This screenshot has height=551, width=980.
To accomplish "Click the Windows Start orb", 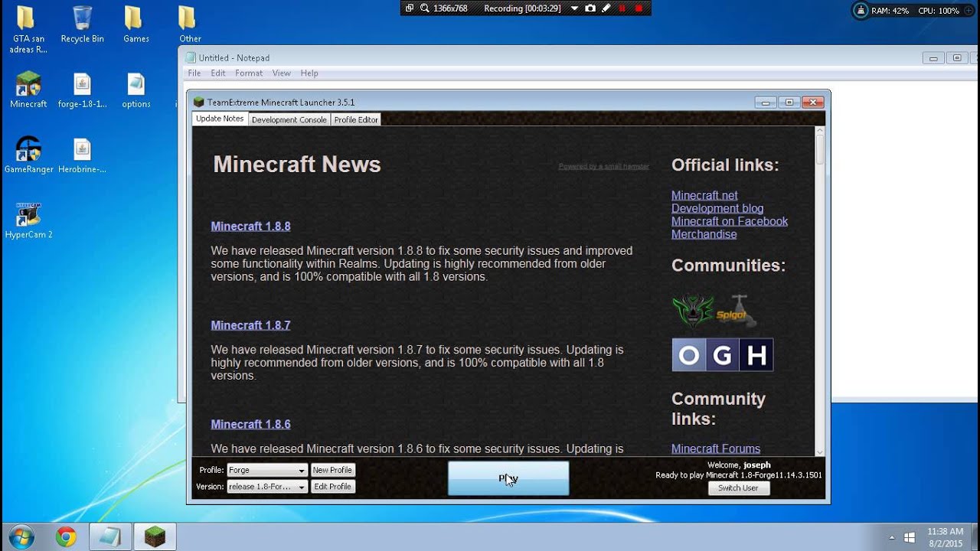I will pos(21,536).
